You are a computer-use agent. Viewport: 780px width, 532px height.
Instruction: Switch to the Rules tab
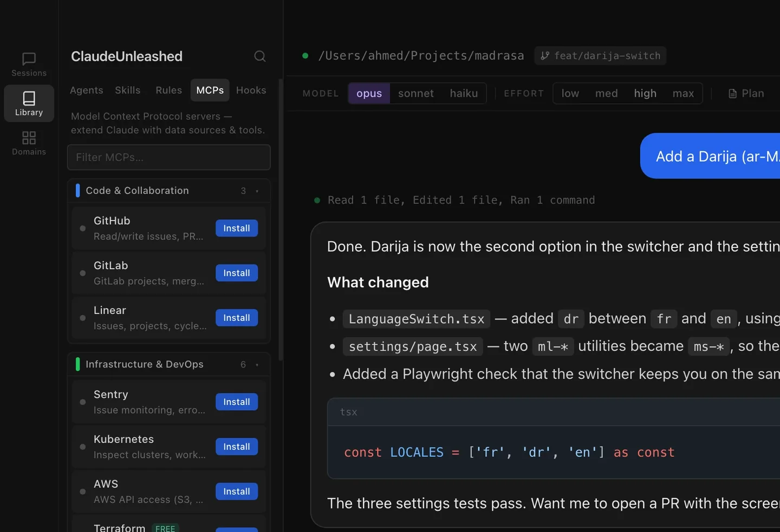tap(169, 90)
